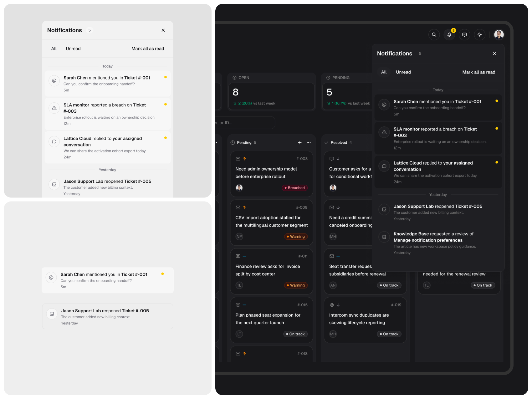532x399 pixels.
Task: Click the mail icon on ticket #-009
Action: [x=238, y=207]
